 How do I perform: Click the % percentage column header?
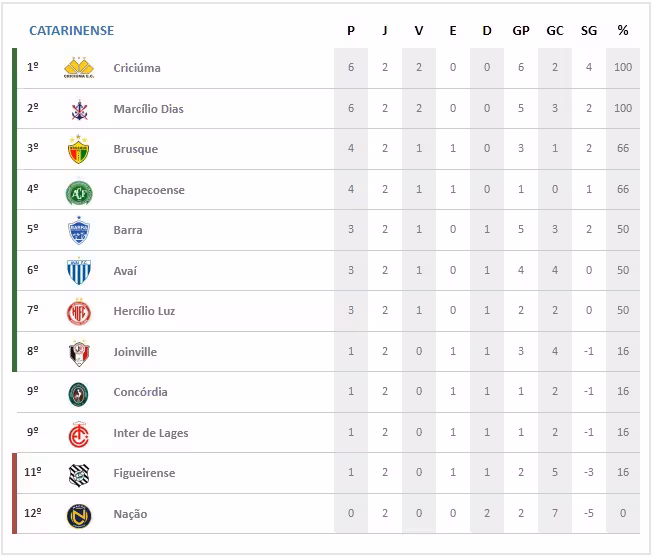(623, 30)
